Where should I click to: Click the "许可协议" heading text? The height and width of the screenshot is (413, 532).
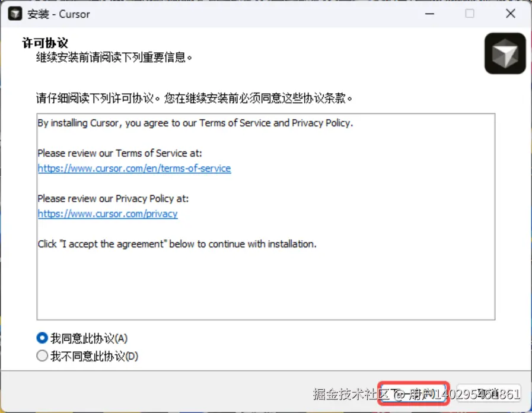pos(45,43)
